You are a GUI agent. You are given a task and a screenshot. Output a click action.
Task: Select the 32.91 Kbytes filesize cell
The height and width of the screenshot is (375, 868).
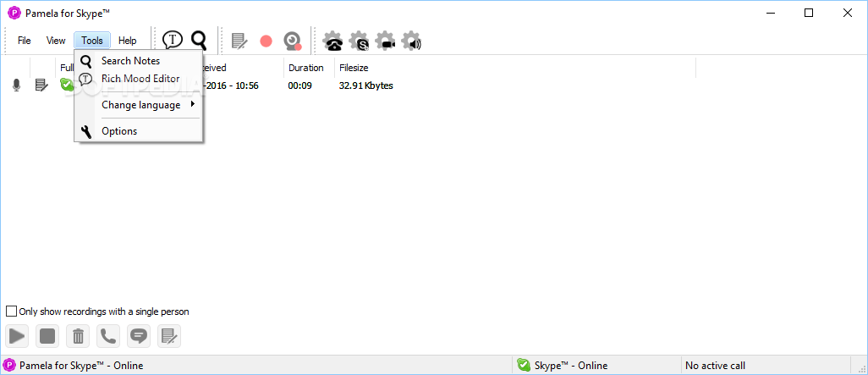pos(366,85)
